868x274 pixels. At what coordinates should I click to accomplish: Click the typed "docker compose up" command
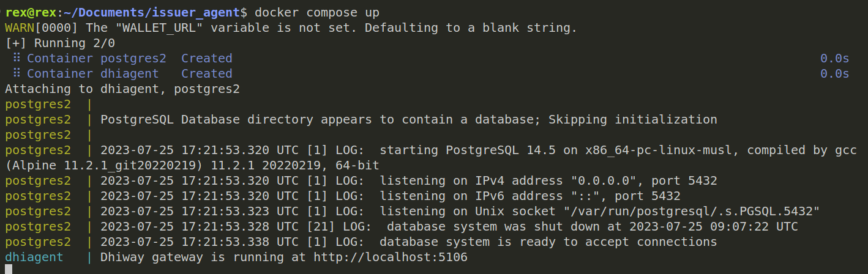(x=317, y=12)
